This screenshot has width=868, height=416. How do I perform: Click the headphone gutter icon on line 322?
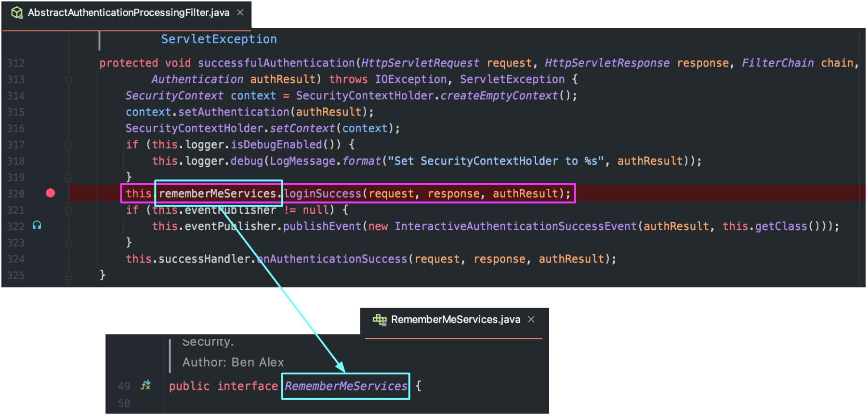pos(37,225)
